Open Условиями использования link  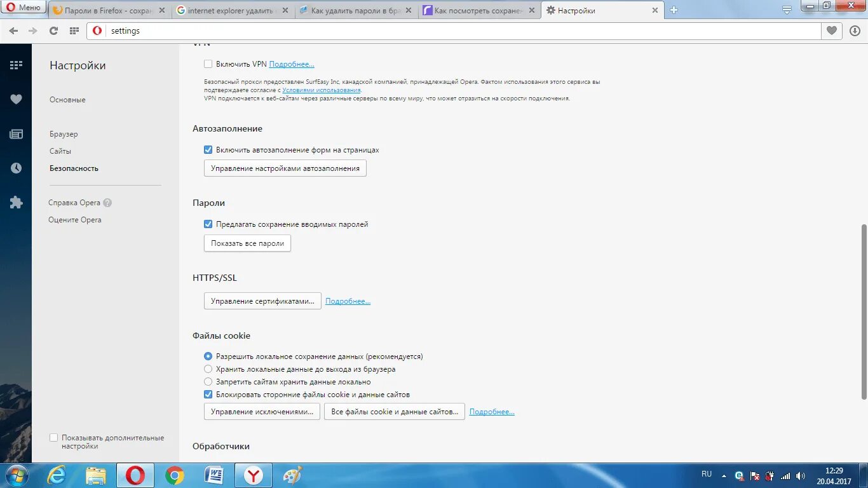322,90
